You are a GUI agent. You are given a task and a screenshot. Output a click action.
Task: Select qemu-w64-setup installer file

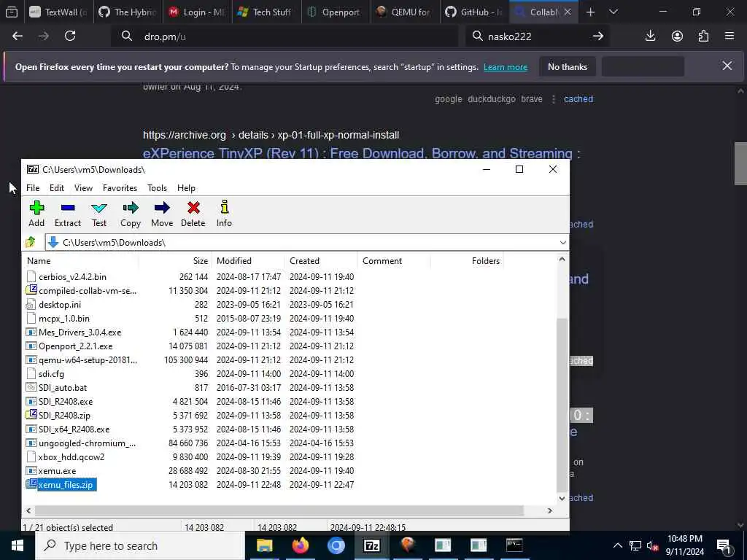88,360
